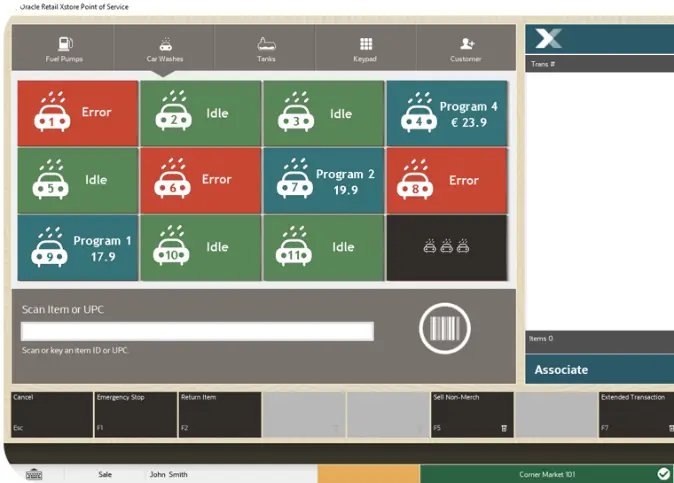Click the barcode scan icon
Screen dimensions: 674x483
click(x=444, y=329)
